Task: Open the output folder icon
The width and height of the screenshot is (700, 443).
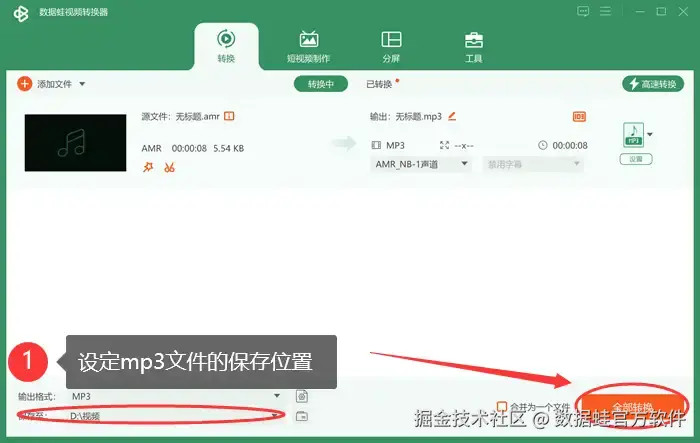Action: point(302,416)
